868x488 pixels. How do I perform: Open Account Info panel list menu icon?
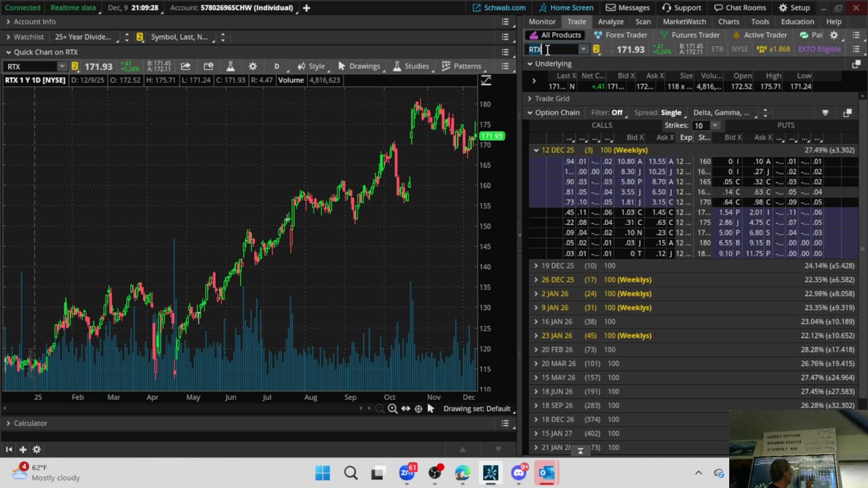pyautogui.click(x=505, y=22)
